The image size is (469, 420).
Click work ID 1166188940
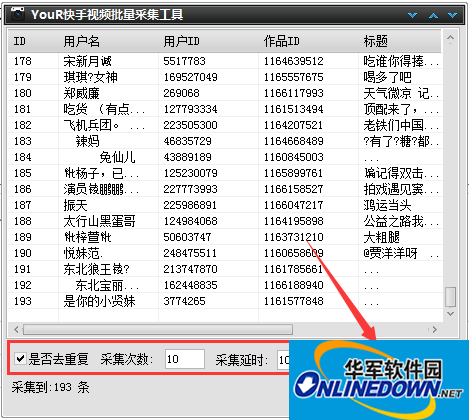[293, 285]
